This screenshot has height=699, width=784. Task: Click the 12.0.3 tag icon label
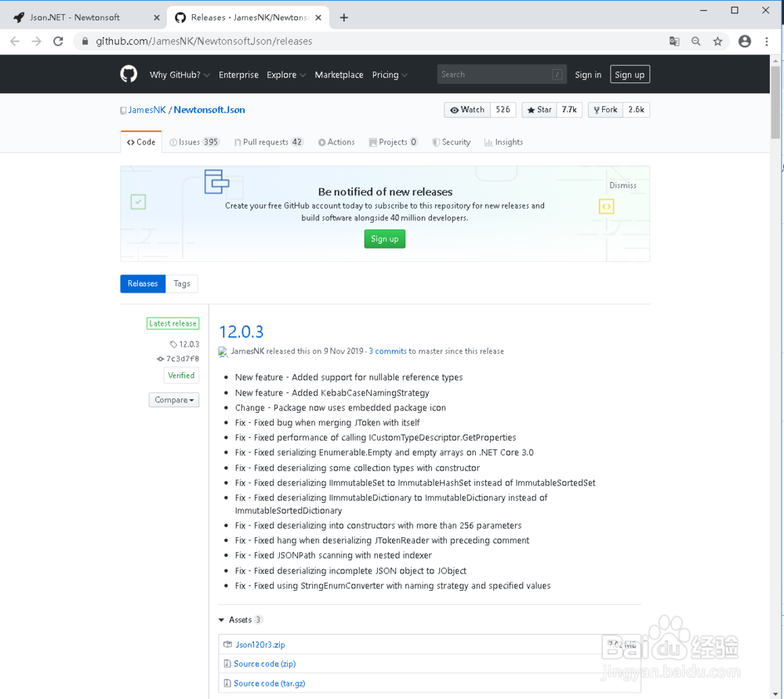tap(184, 344)
